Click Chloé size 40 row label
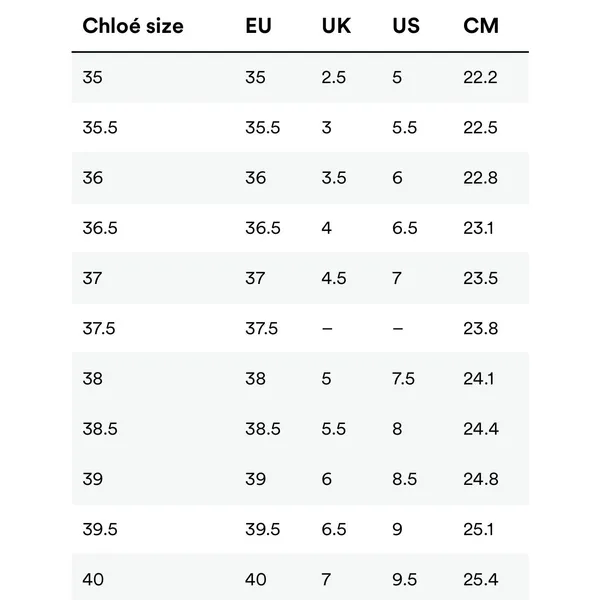This screenshot has width=600, height=600. (93, 579)
